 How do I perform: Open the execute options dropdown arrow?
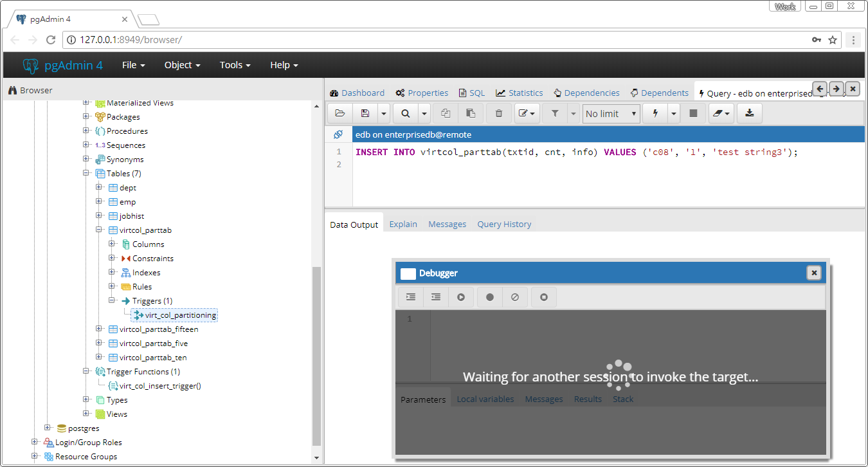(x=674, y=114)
